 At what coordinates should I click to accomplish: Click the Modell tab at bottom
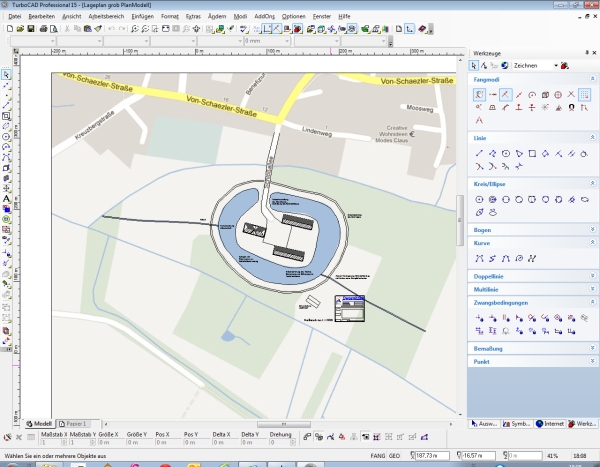pos(40,424)
